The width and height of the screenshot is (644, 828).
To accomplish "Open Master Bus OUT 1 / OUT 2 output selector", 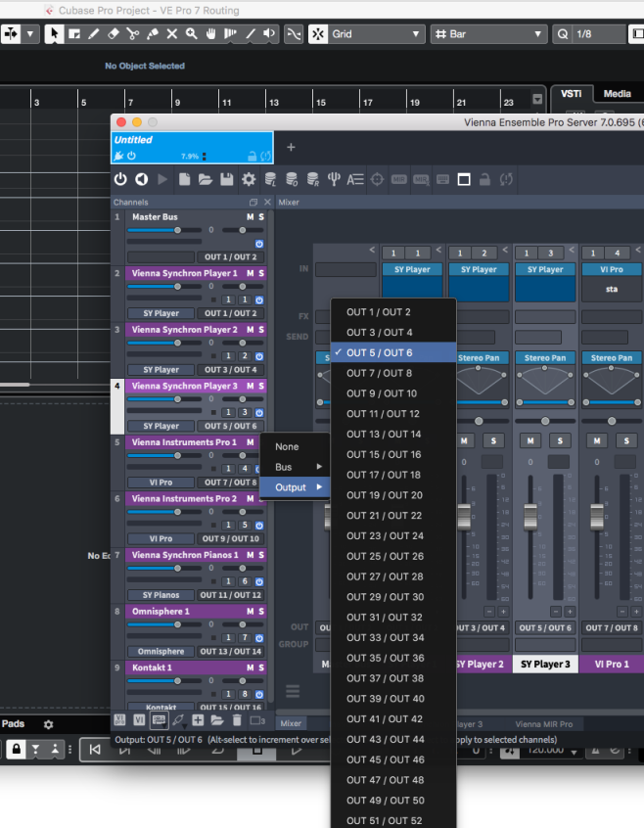I will coord(231,257).
